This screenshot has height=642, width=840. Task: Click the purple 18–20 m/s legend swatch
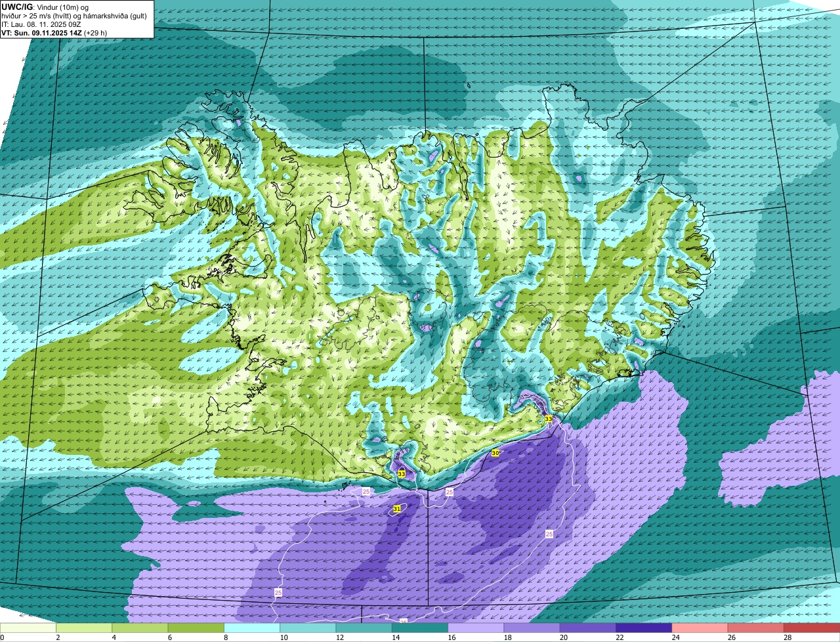coord(532,628)
